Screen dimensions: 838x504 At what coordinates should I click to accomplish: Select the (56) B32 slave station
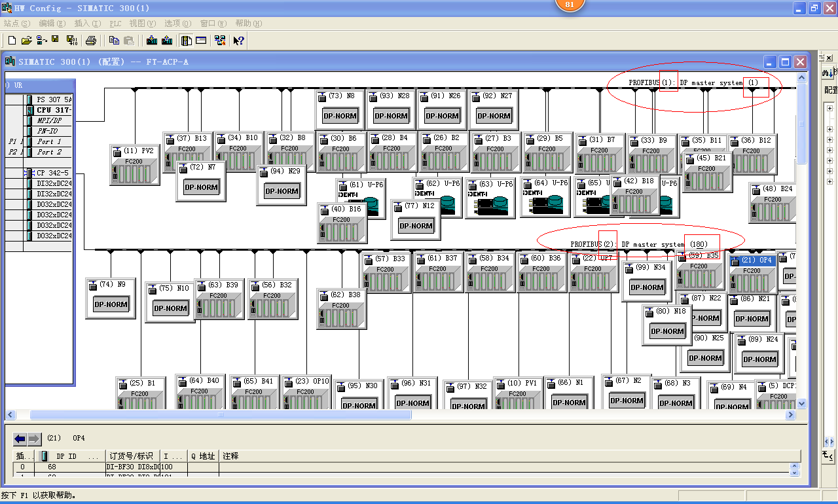(x=272, y=299)
